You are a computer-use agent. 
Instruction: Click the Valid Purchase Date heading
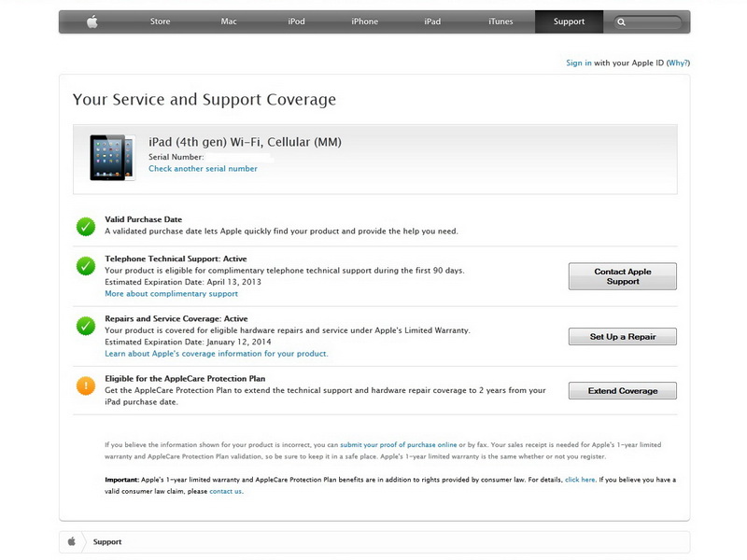pos(144,219)
